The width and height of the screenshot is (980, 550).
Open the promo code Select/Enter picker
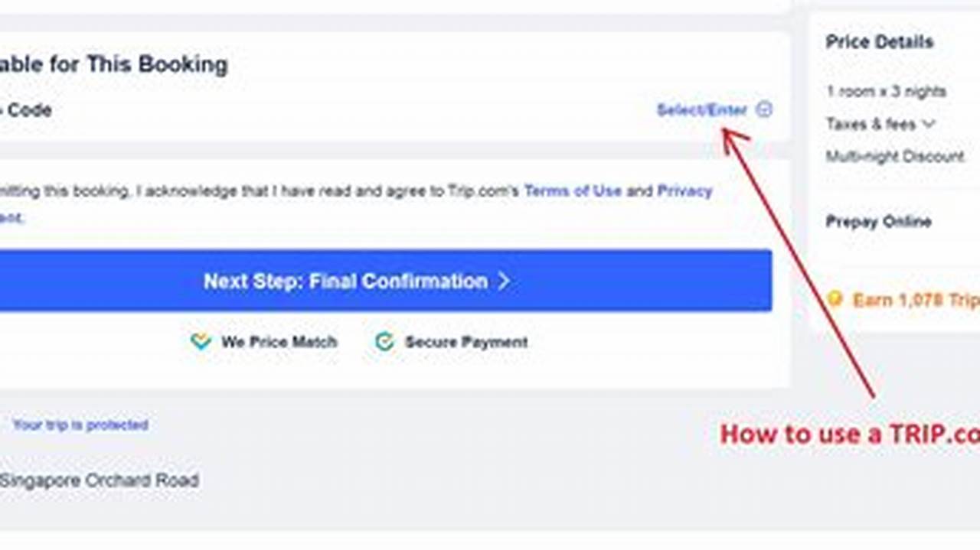point(703,109)
